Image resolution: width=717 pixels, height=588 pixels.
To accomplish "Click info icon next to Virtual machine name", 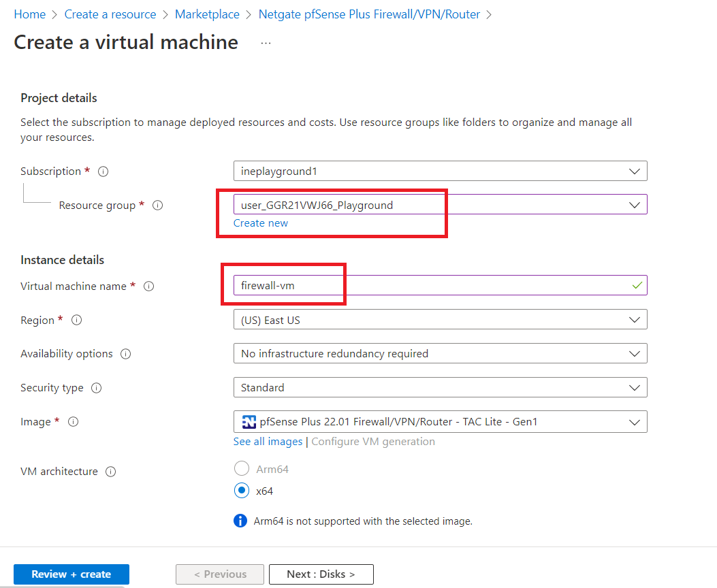I will (x=149, y=287).
